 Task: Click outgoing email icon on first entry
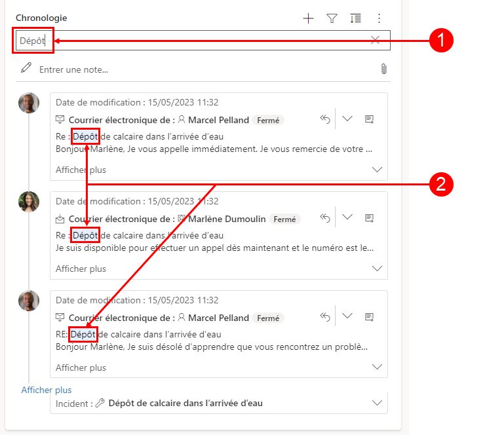[60, 120]
